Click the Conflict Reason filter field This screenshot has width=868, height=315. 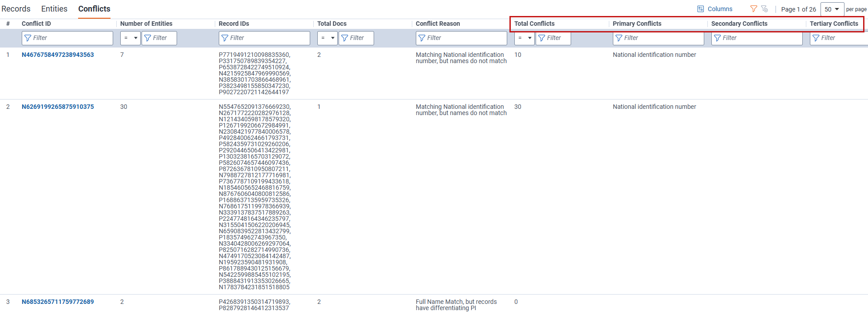click(x=462, y=38)
